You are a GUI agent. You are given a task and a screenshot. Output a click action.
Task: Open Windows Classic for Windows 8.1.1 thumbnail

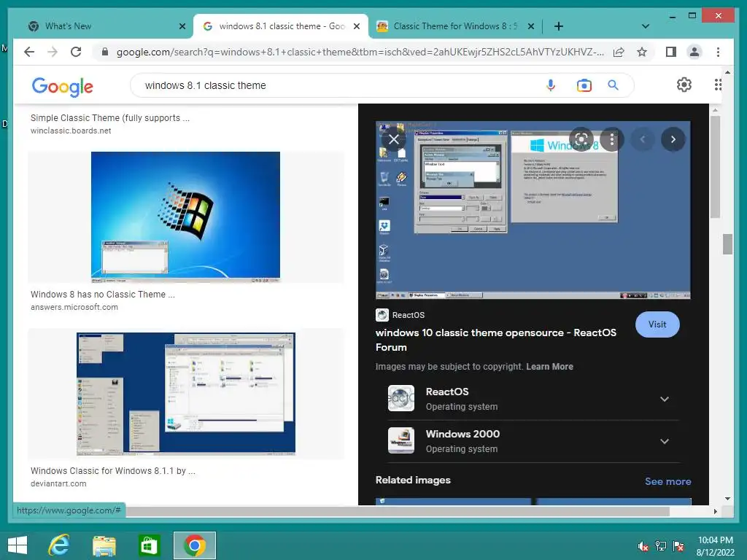click(186, 394)
